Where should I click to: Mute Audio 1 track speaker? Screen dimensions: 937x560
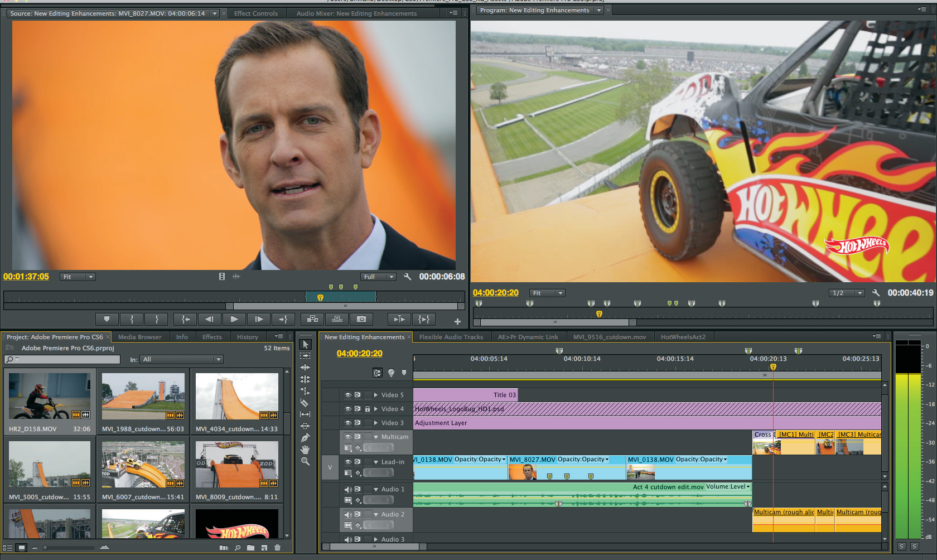pyautogui.click(x=347, y=489)
